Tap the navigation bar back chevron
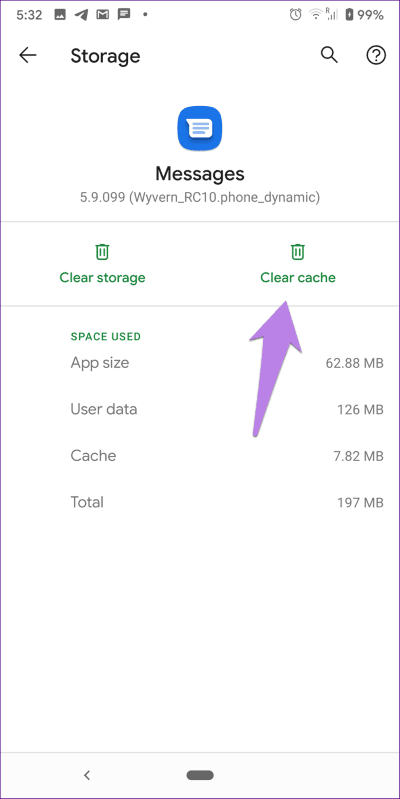Viewport: 400px width, 799px height. coord(87,775)
